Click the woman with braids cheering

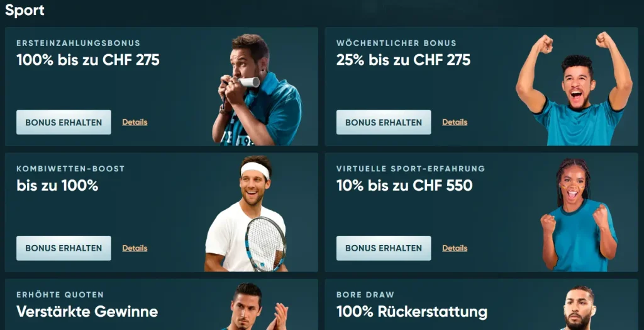tap(579, 215)
